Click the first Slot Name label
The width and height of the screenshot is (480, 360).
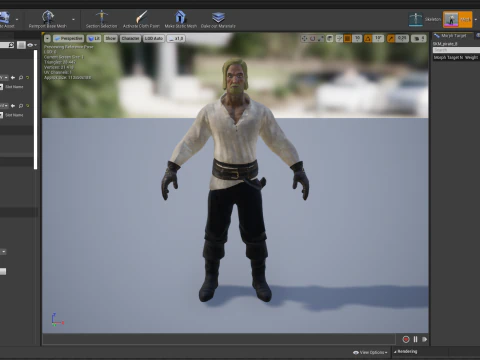(14, 87)
